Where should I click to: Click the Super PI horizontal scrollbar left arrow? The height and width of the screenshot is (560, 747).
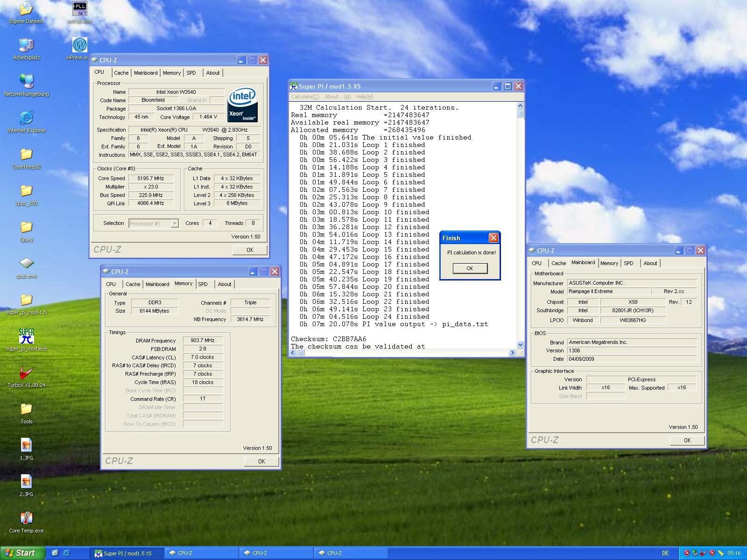[293, 353]
